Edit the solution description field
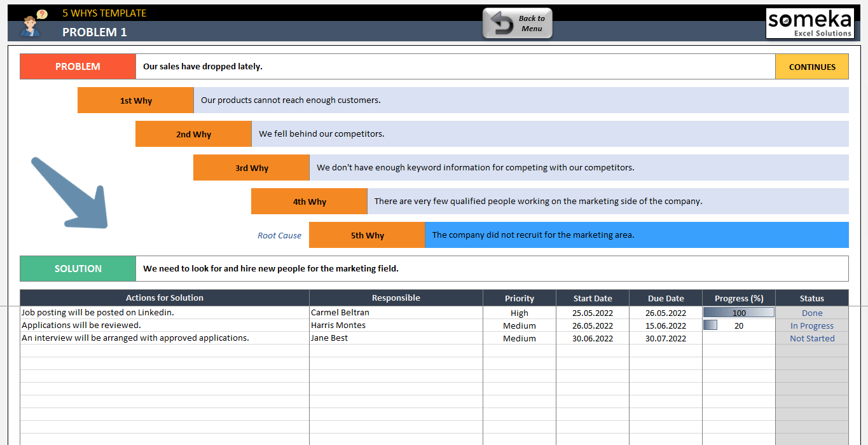Image resolution: width=868 pixels, height=445 pixels. (x=492, y=269)
